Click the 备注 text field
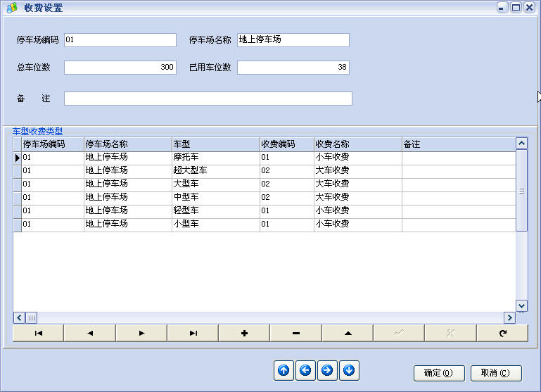This screenshot has height=392, width=541. click(x=208, y=99)
